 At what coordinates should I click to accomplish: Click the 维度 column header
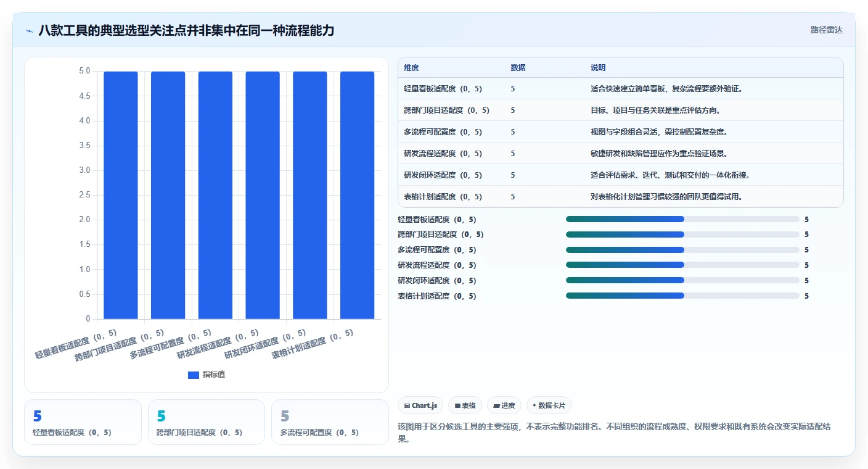tap(411, 68)
